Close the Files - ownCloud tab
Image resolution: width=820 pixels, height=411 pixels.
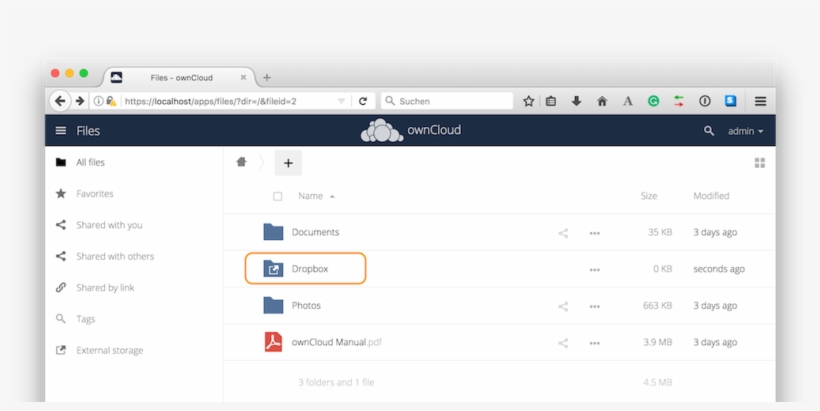click(243, 77)
